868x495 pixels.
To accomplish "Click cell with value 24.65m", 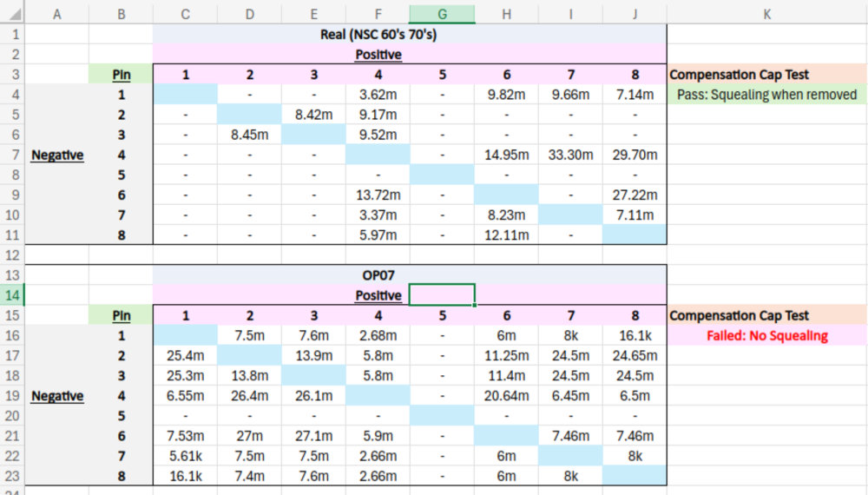I will click(x=635, y=355).
